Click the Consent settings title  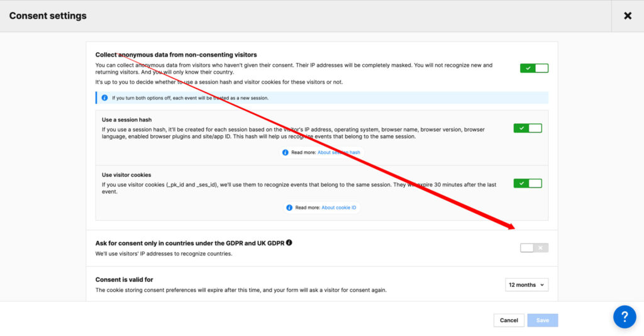[x=48, y=16]
